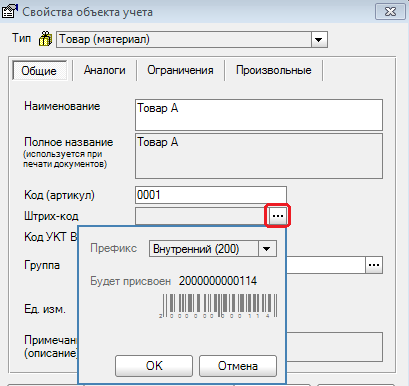Click the Полное название text area
This screenshot has width=409, height=386.
click(259, 156)
